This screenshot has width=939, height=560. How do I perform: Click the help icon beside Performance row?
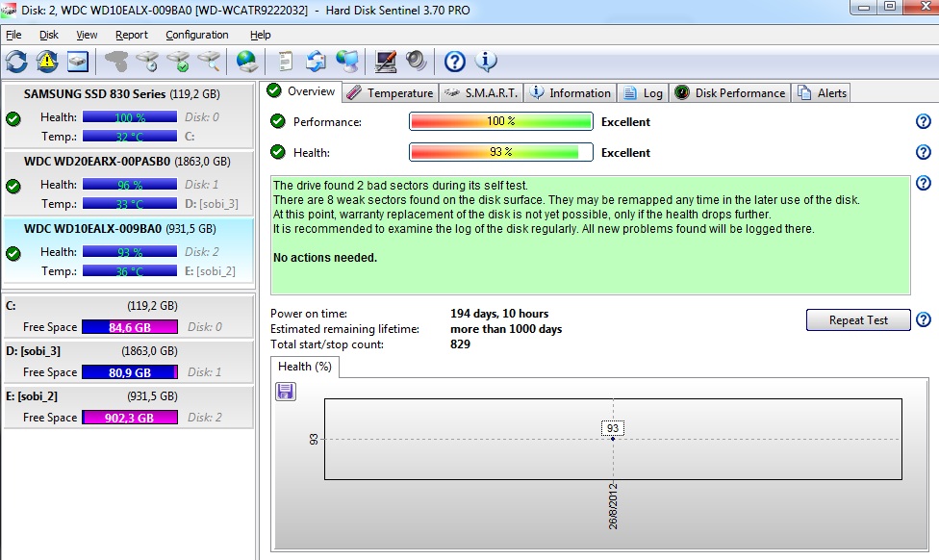(923, 121)
